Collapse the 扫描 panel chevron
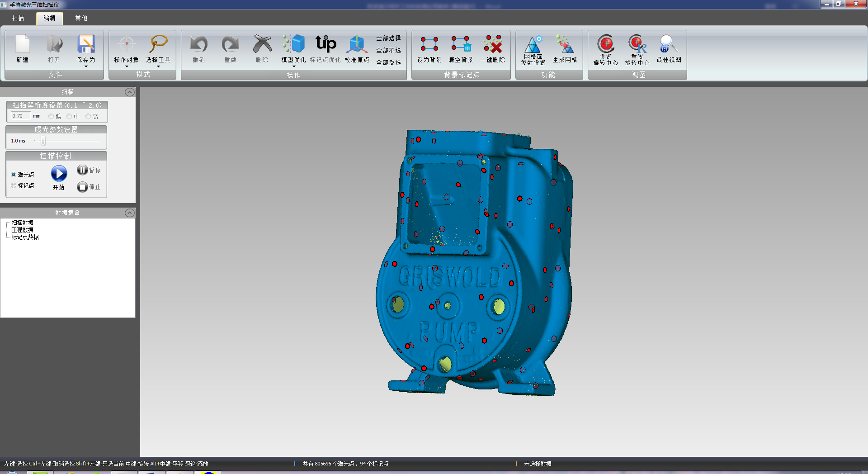The height and width of the screenshot is (474, 868). pyautogui.click(x=129, y=92)
